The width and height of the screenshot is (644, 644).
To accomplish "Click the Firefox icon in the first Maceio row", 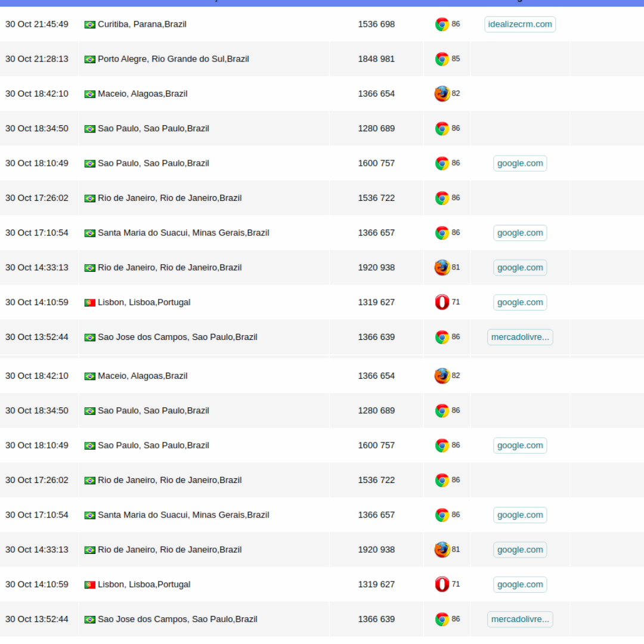I will click(442, 94).
